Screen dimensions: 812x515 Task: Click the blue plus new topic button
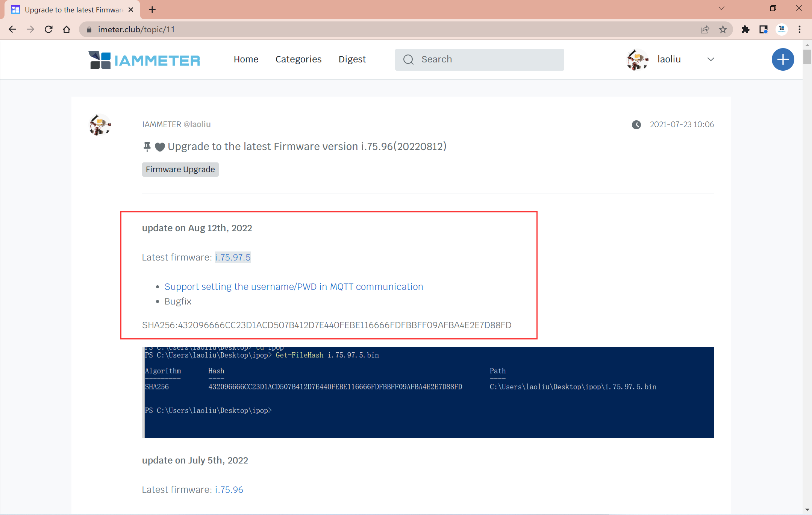coord(783,59)
